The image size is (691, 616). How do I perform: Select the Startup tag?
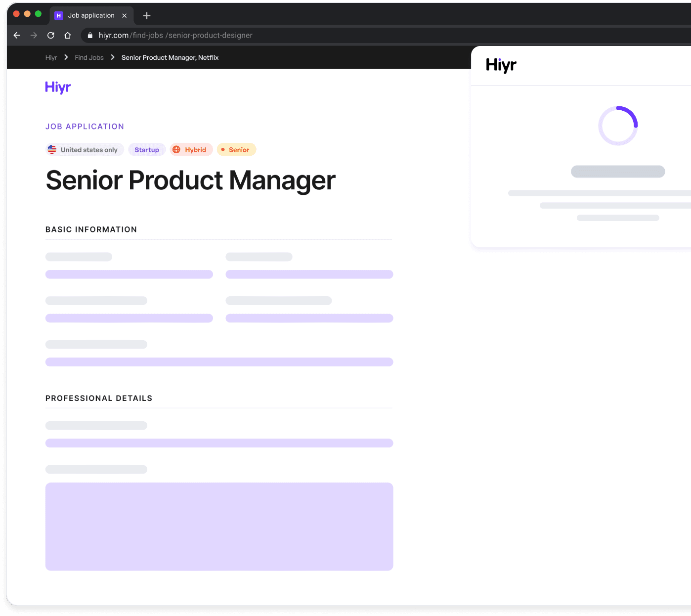[147, 150]
